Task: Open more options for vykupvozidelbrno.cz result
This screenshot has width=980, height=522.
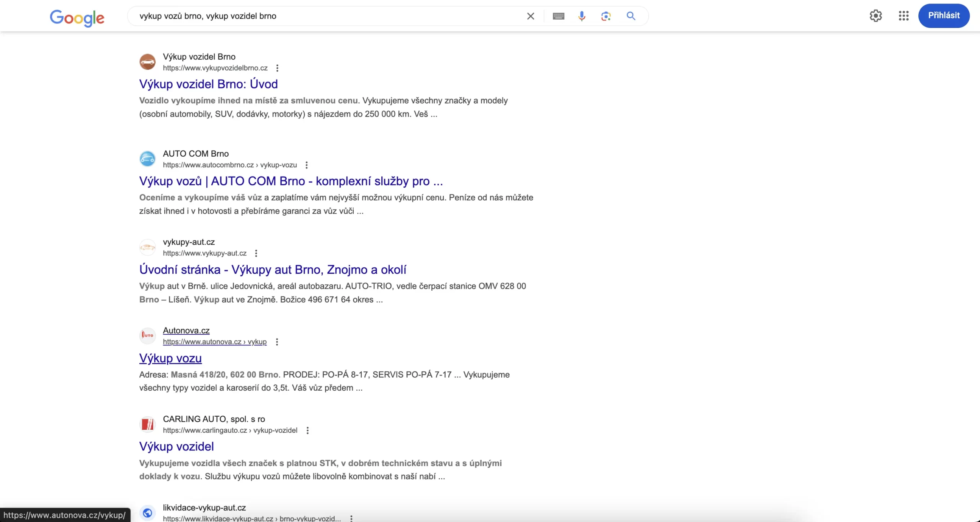Action: pyautogui.click(x=277, y=68)
